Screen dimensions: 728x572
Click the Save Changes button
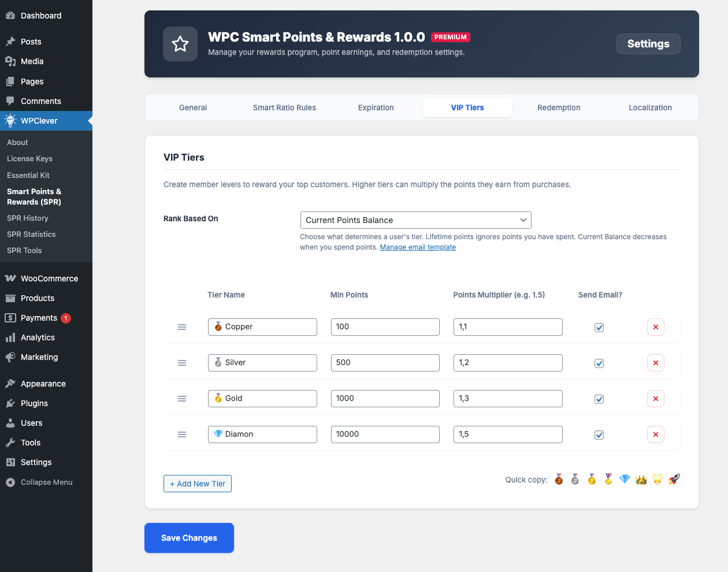[189, 538]
